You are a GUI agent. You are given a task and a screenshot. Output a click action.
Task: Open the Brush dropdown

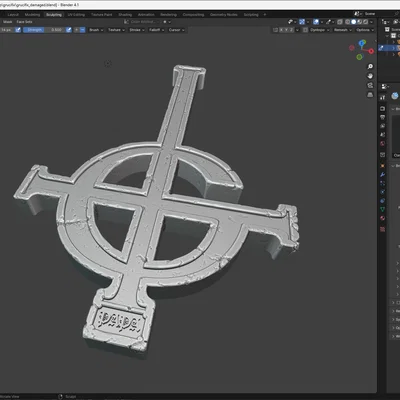(96, 30)
